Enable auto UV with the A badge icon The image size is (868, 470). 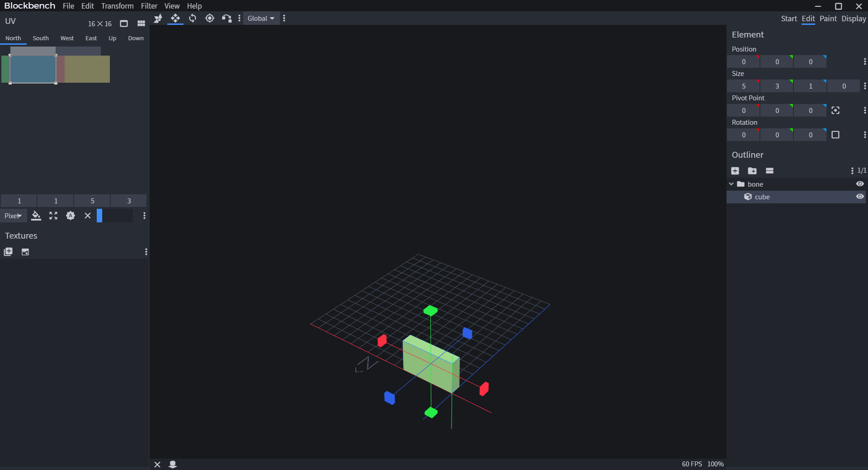[x=71, y=216]
